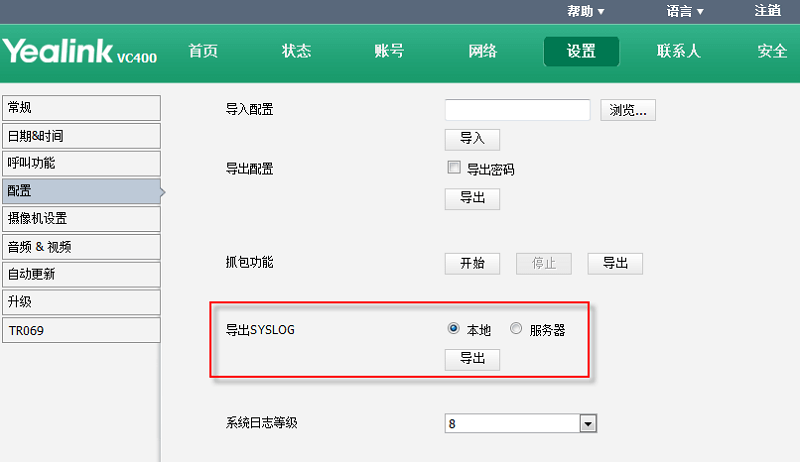The height and width of the screenshot is (462, 800).
Task: Click the 导出SYSLOG label text
Action: pyautogui.click(x=260, y=330)
